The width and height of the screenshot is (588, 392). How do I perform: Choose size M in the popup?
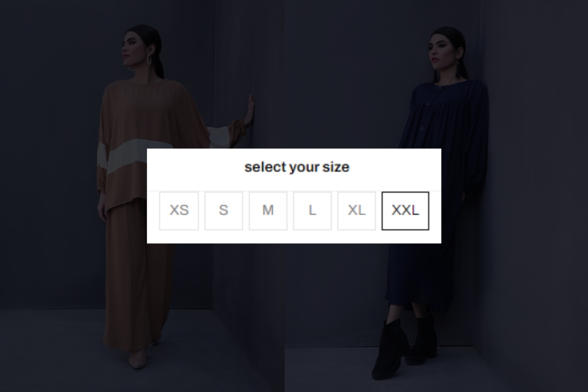(268, 210)
